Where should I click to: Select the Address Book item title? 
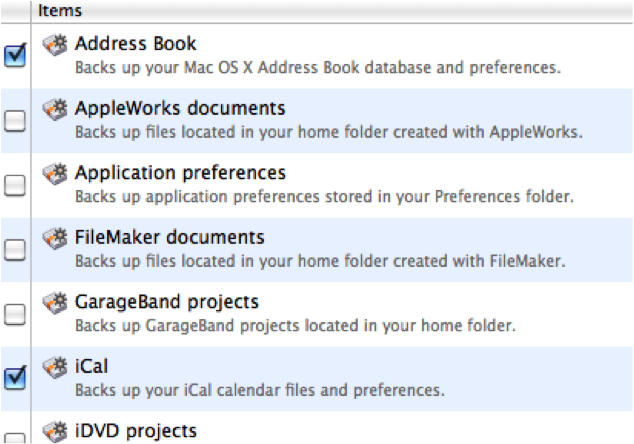click(x=135, y=45)
